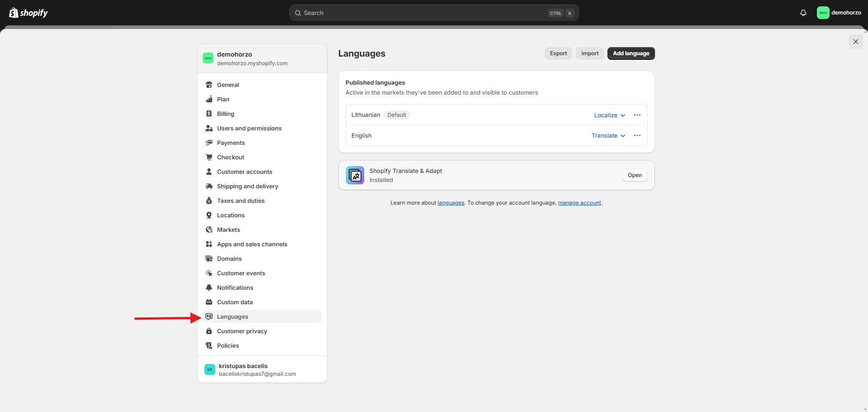Image resolution: width=868 pixels, height=412 pixels.
Task: Go to Domains settings
Action: click(x=229, y=259)
